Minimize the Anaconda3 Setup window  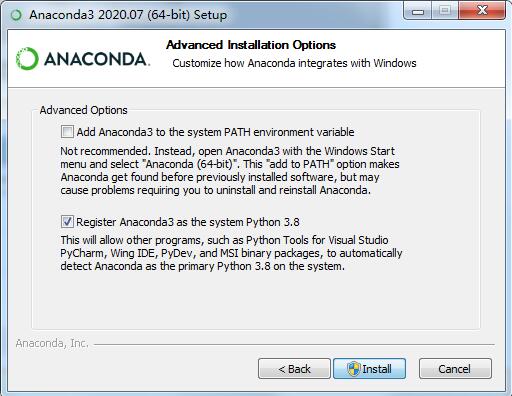[417, 11]
